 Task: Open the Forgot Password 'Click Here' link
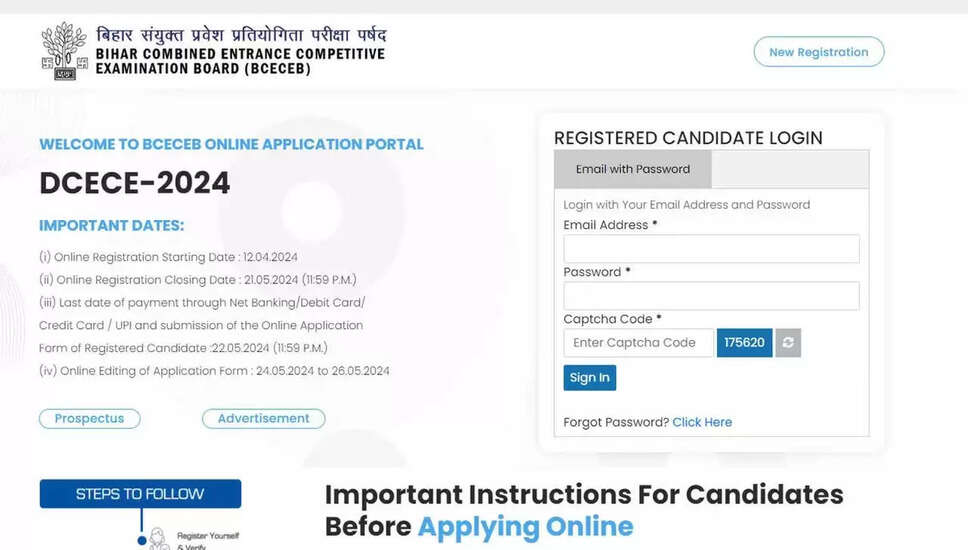tap(702, 422)
